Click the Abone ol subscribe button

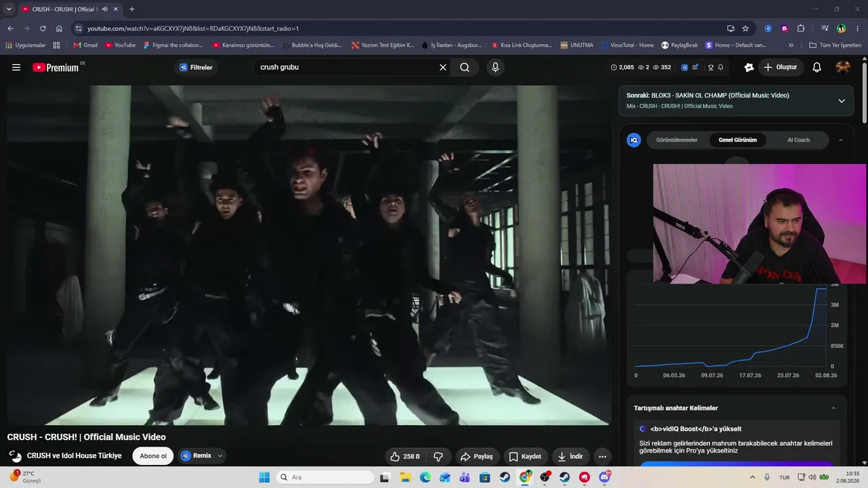153,456
